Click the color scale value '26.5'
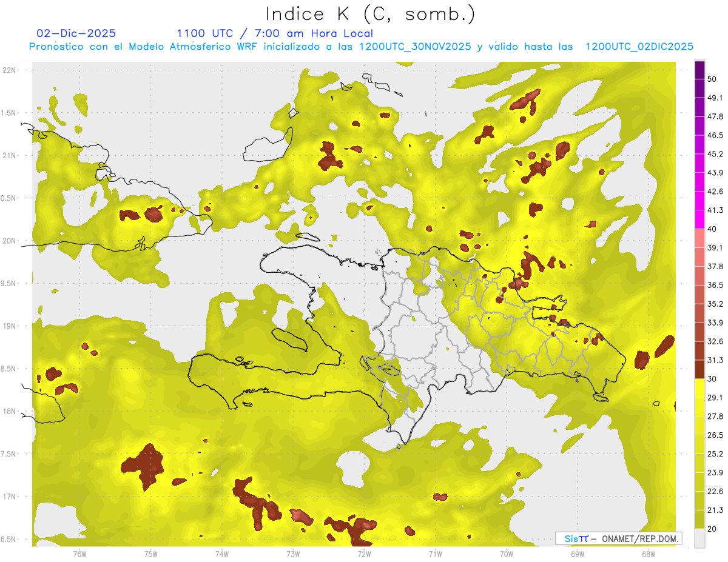 coord(715,435)
